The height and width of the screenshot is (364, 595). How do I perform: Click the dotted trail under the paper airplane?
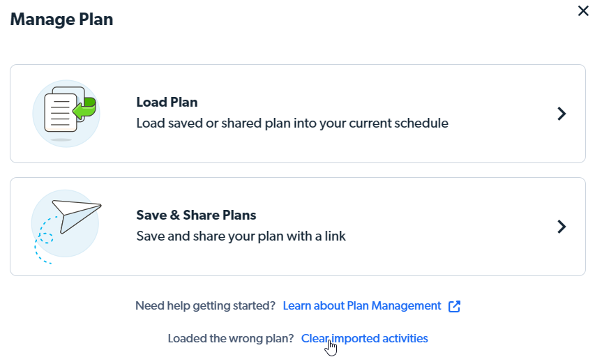point(45,241)
